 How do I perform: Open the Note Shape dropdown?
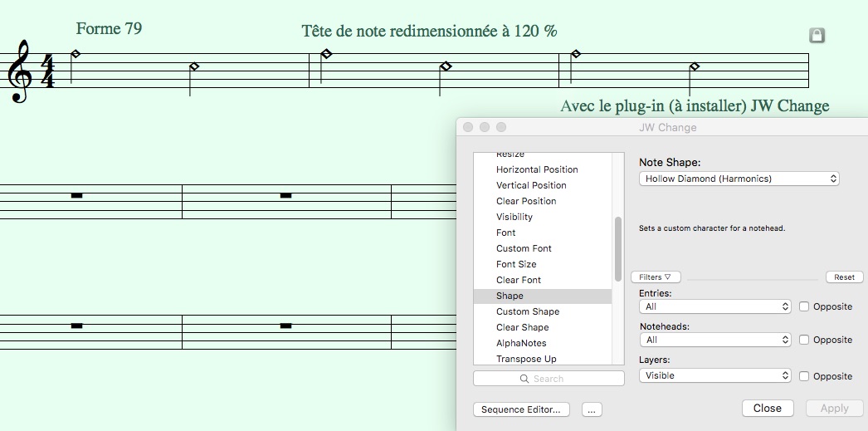(739, 179)
